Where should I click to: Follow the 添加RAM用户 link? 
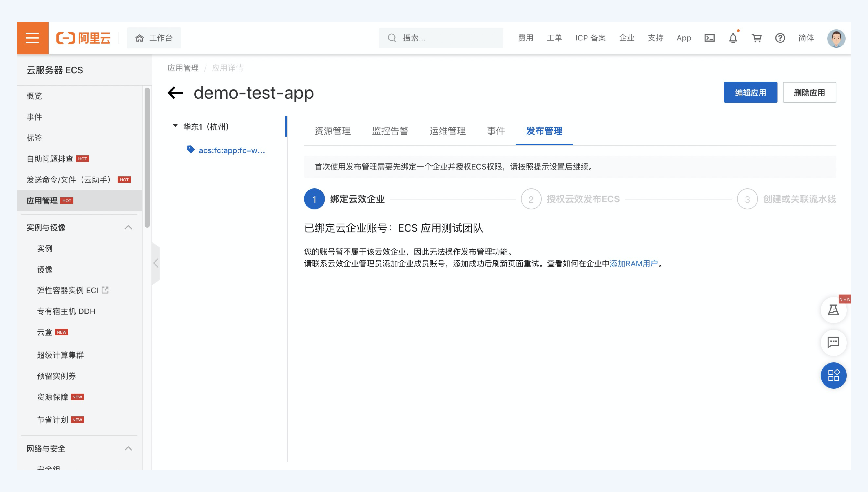point(633,264)
